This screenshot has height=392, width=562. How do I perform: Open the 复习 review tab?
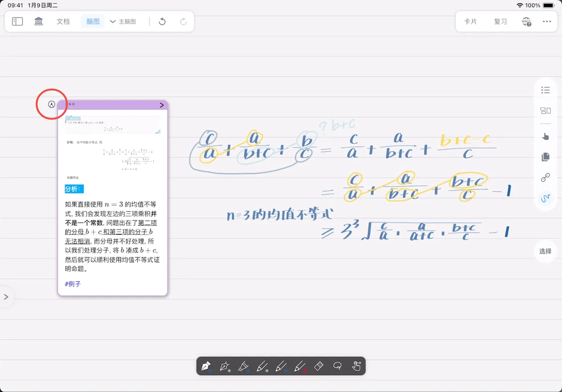click(x=500, y=22)
